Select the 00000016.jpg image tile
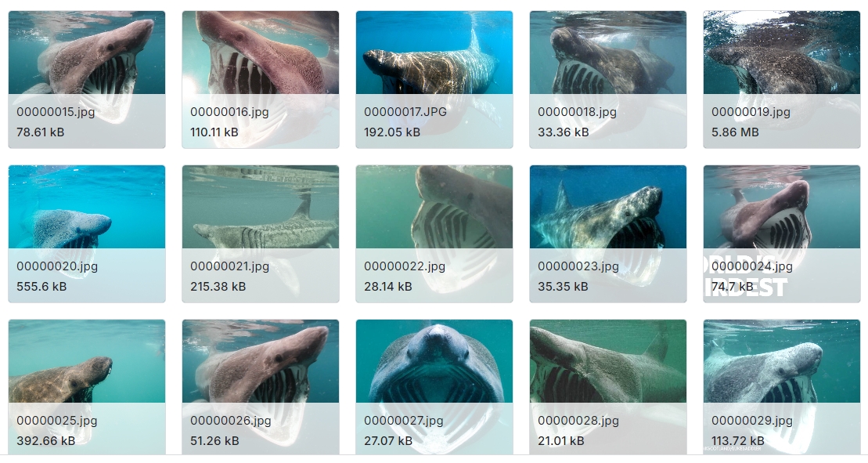Screen dimensions: 868x463 click(x=261, y=79)
